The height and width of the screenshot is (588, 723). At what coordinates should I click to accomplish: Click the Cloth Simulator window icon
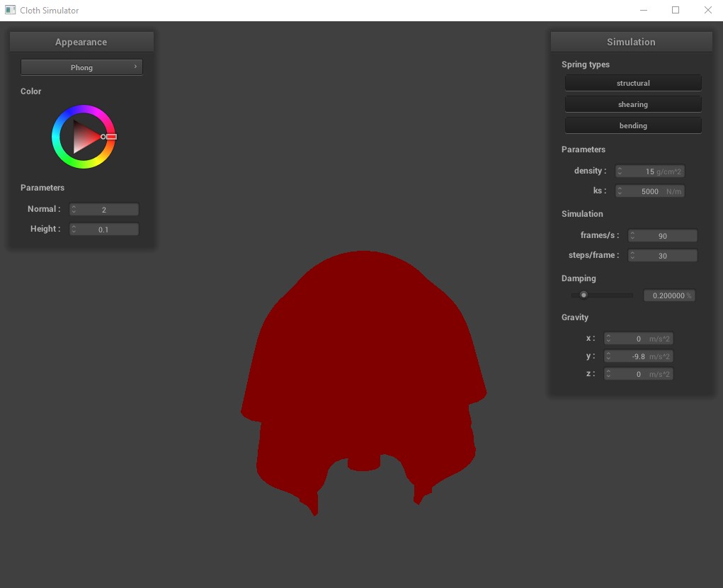10,10
